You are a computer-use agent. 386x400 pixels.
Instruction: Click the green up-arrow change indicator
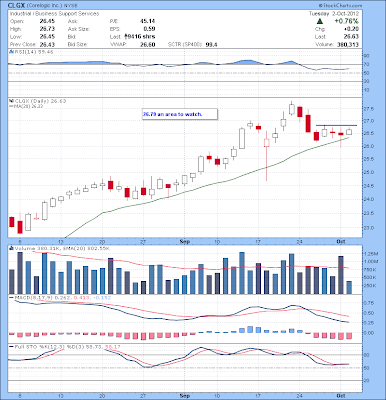coord(320,21)
